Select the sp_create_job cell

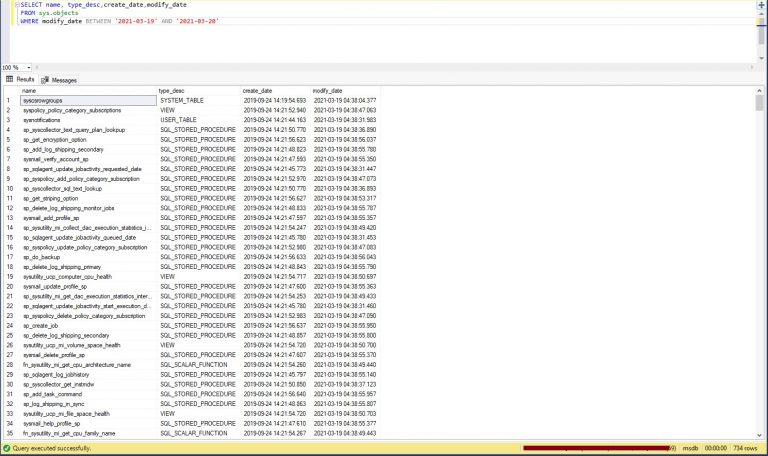coord(88,326)
